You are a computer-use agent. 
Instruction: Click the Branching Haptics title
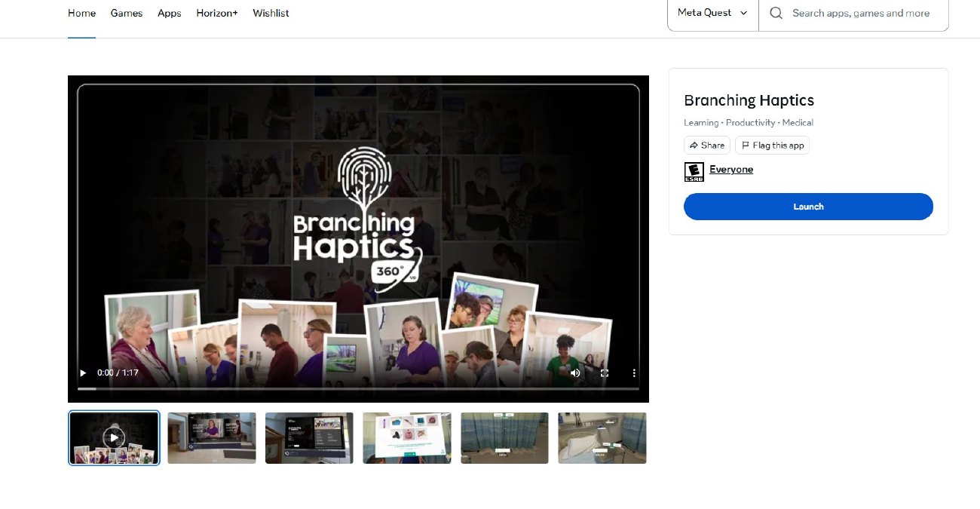749,100
